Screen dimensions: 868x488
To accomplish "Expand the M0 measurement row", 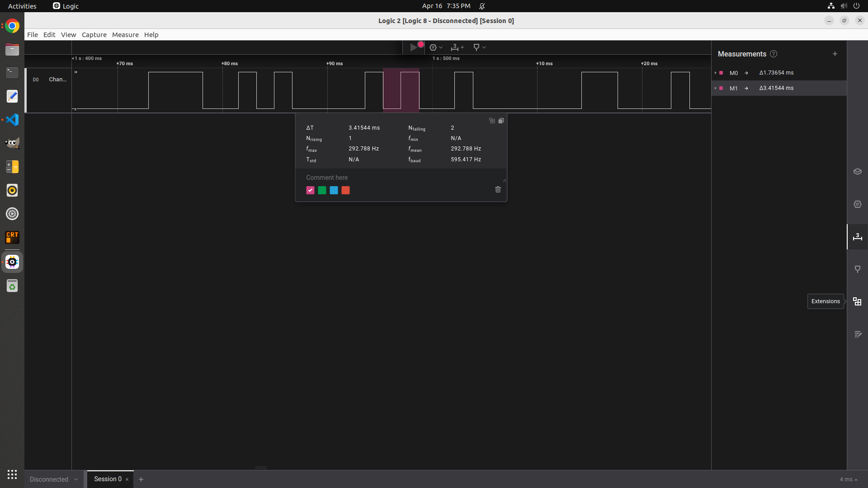I will point(715,73).
